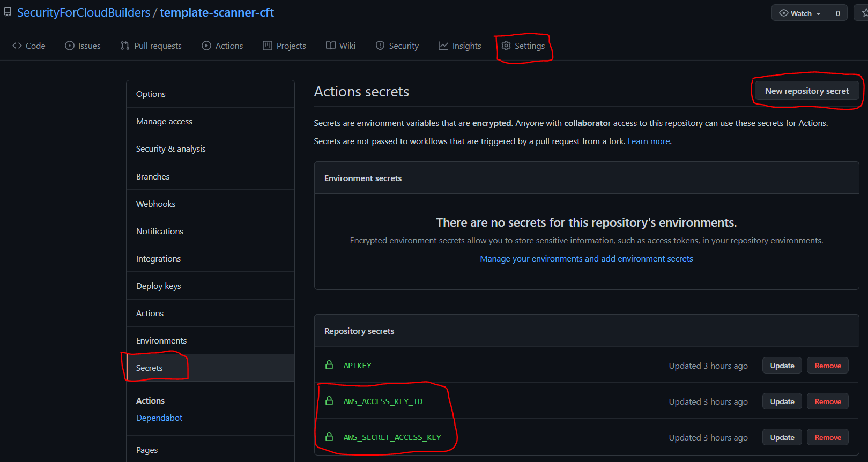Click 'Updated 3 hours ago' in APIKEY row

(708, 366)
